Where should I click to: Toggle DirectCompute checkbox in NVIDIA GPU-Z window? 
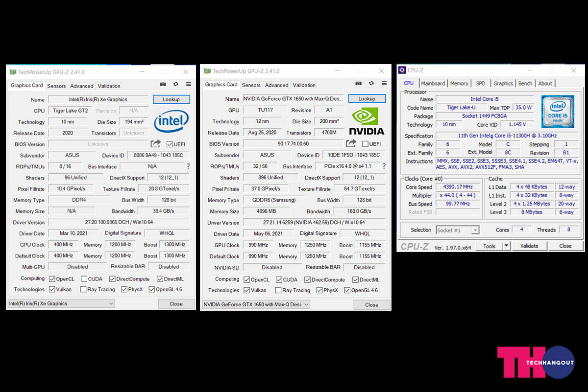click(307, 279)
